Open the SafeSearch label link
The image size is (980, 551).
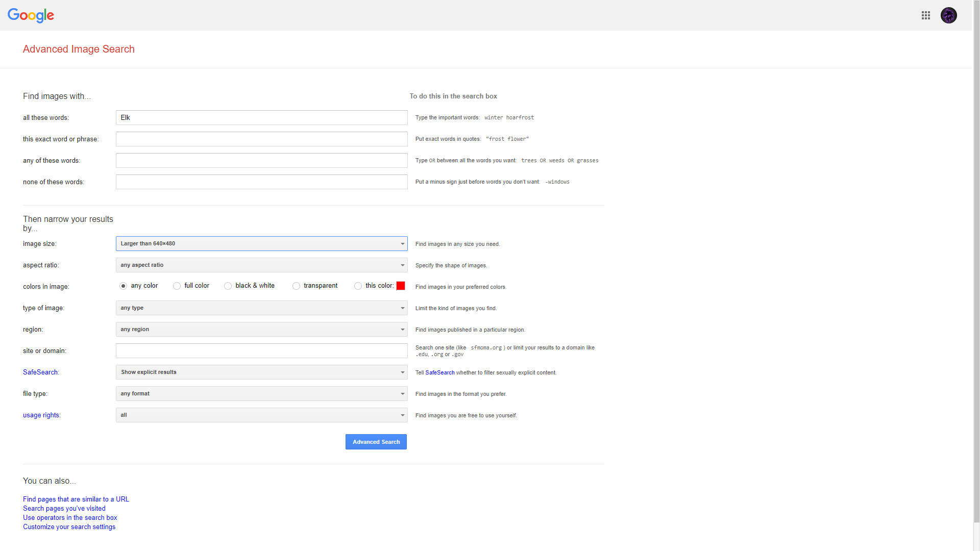(x=40, y=372)
